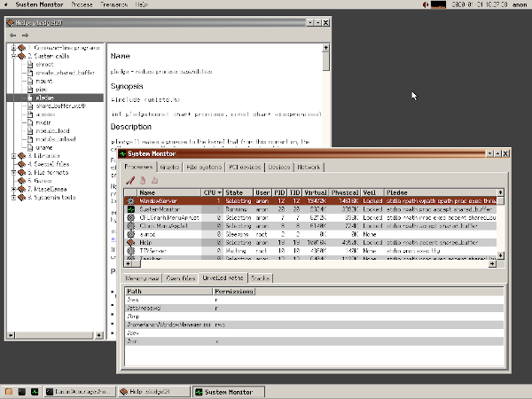532x399 pixels.
Task: Click the uname document icon
Action: coord(30,147)
